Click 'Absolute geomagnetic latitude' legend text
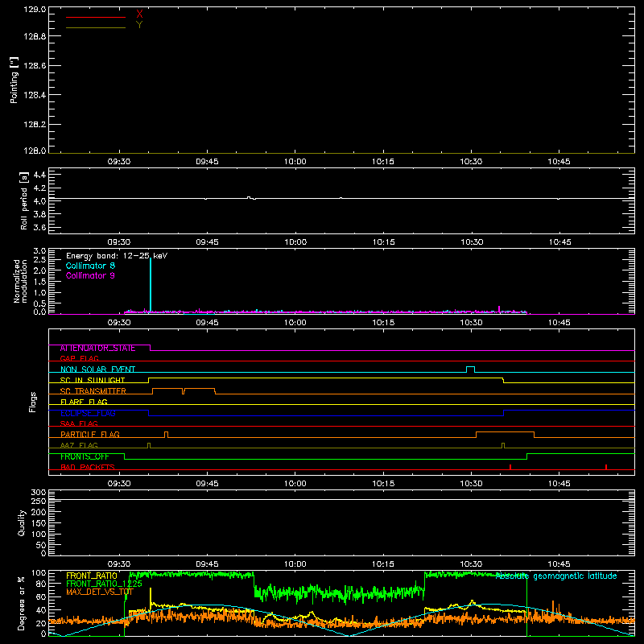Image resolution: width=644 pixels, height=644 pixels. 556,576
